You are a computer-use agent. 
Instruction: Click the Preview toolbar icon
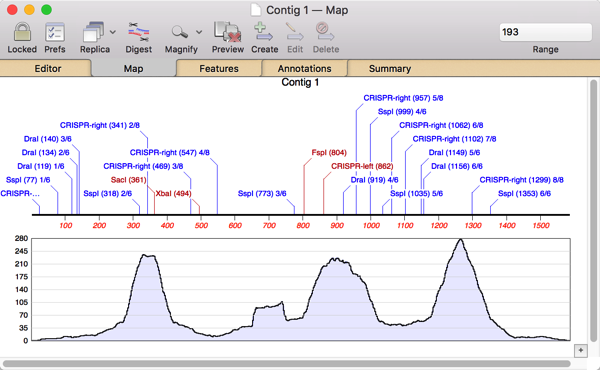point(228,32)
